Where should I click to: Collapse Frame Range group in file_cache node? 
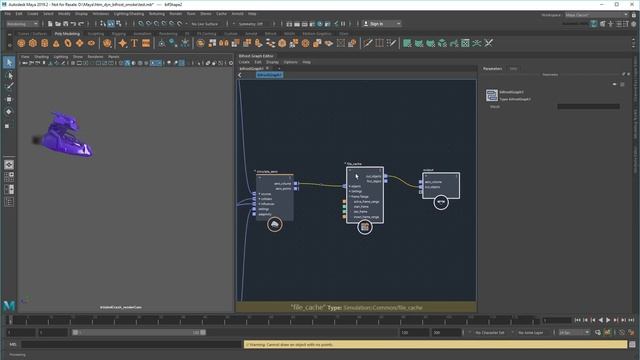[x=350, y=196]
